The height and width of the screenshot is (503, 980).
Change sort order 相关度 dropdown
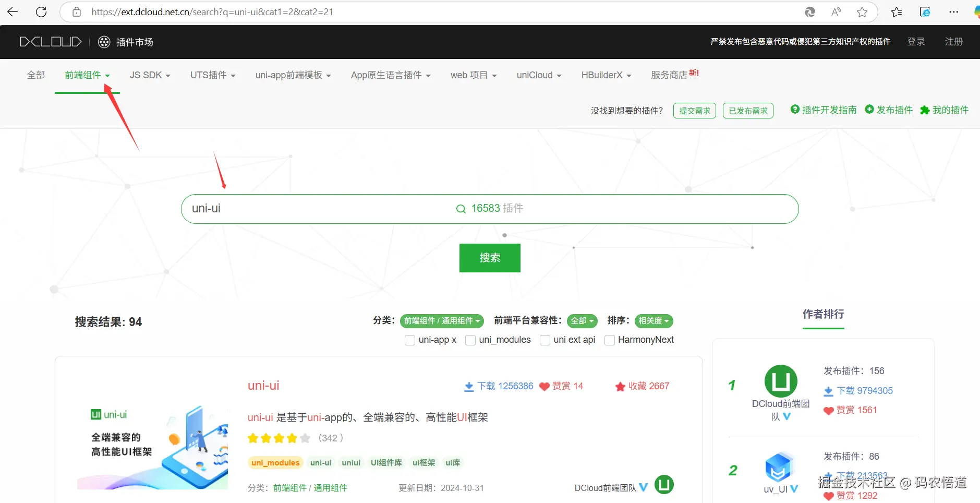[x=654, y=321]
